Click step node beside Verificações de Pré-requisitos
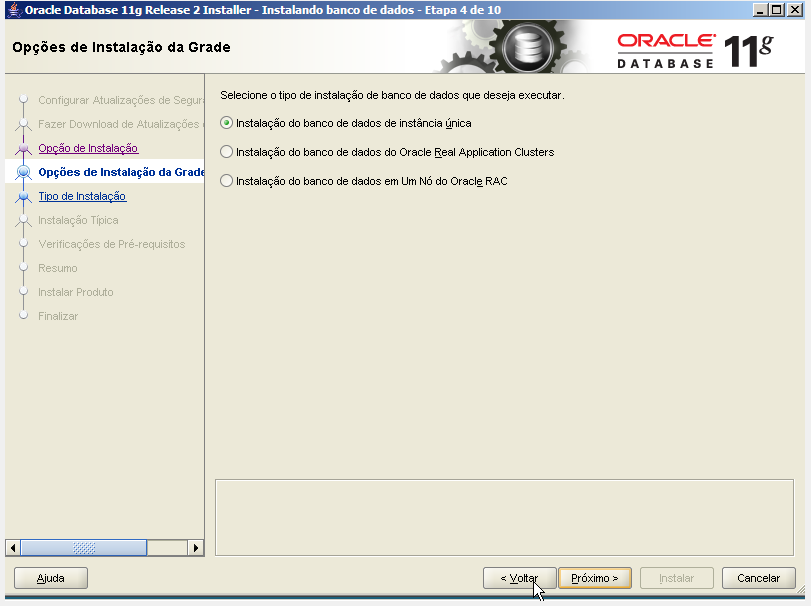The height and width of the screenshot is (606, 811). [x=23, y=243]
